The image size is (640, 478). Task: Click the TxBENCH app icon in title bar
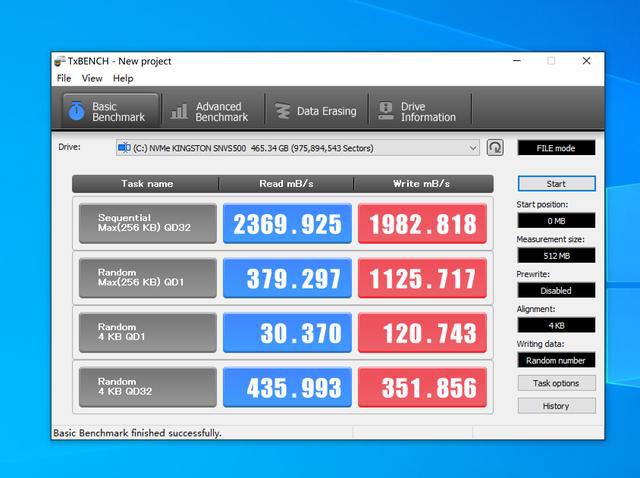pyautogui.click(x=60, y=61)
